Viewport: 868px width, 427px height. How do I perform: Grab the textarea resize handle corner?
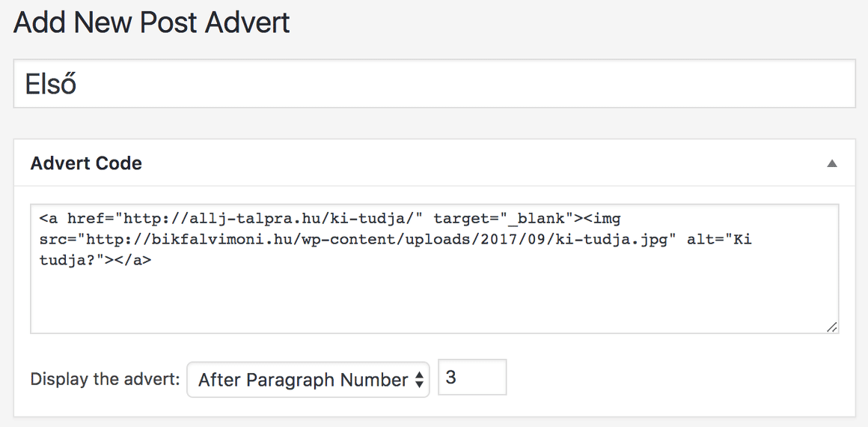coord(831,327)
